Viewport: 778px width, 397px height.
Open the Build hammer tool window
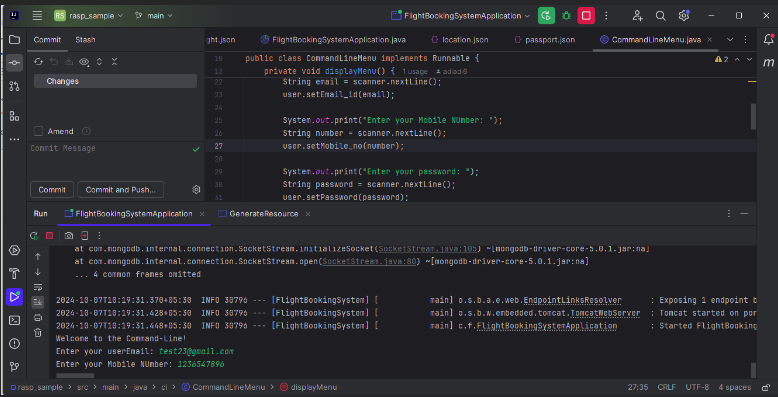coord(14,273)
